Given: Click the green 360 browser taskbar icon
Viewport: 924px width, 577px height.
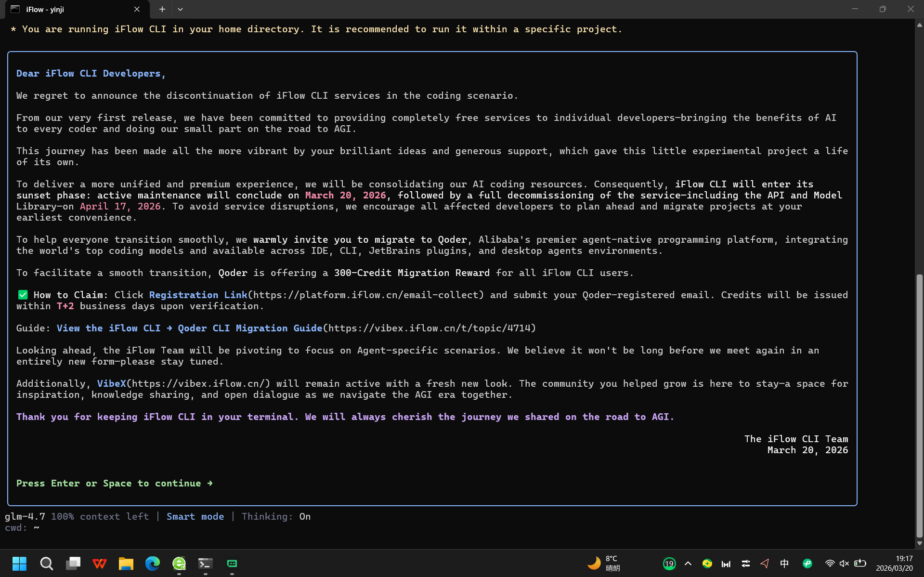Looking at the screenshot, I should pyautogui.click(x=179, y=564).
